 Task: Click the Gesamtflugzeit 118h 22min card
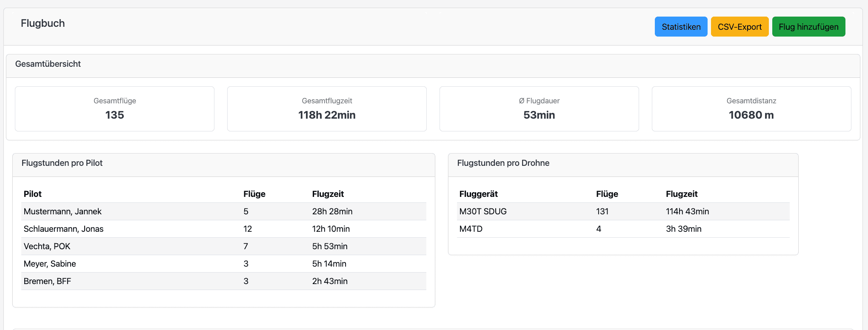pyautogui.click(x=327, y=109)
